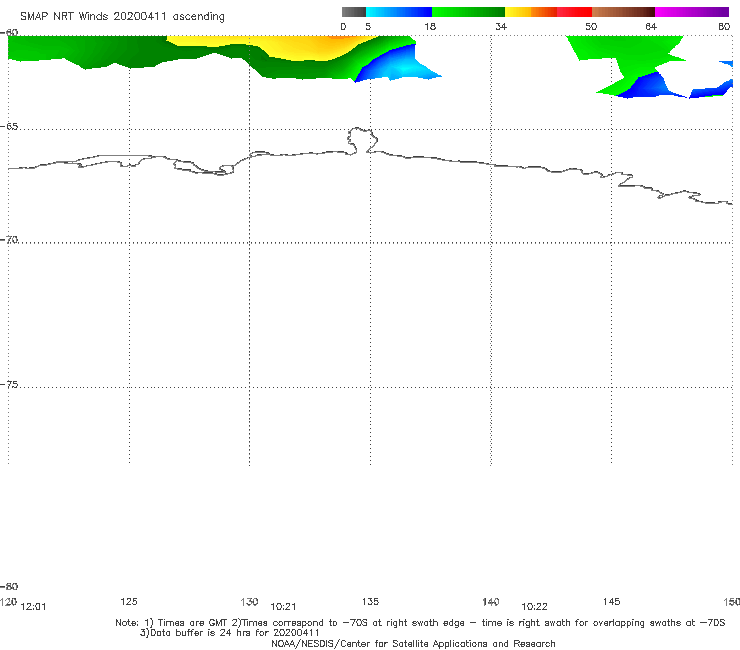Click the coastline peninsula bump near 135E
The image size is (740, 650).
coord(362,140)
